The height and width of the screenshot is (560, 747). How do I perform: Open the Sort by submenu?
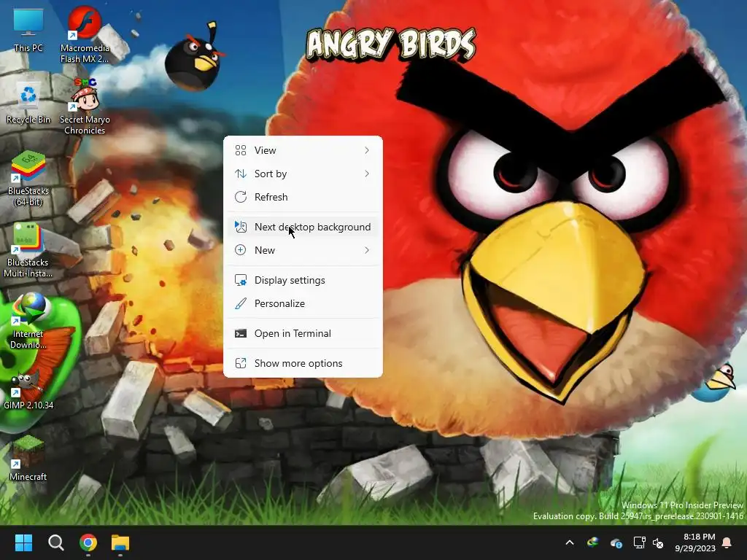click(303, 174)
